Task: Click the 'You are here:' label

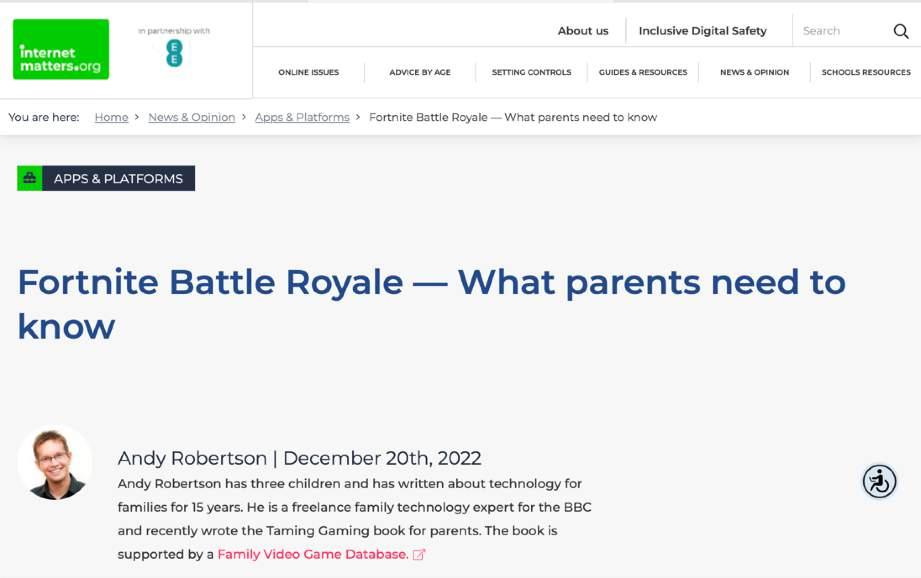Action: pos(43,117)
